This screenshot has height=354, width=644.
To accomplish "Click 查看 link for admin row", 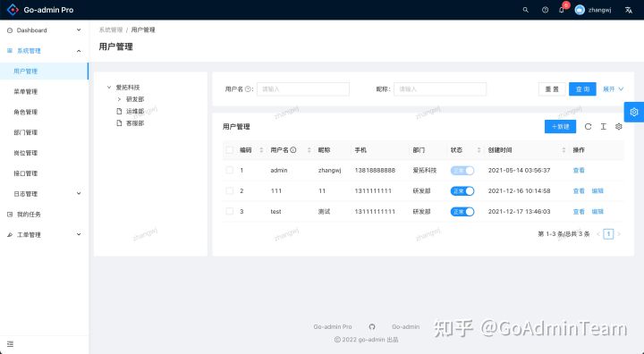I will [579, 170].
